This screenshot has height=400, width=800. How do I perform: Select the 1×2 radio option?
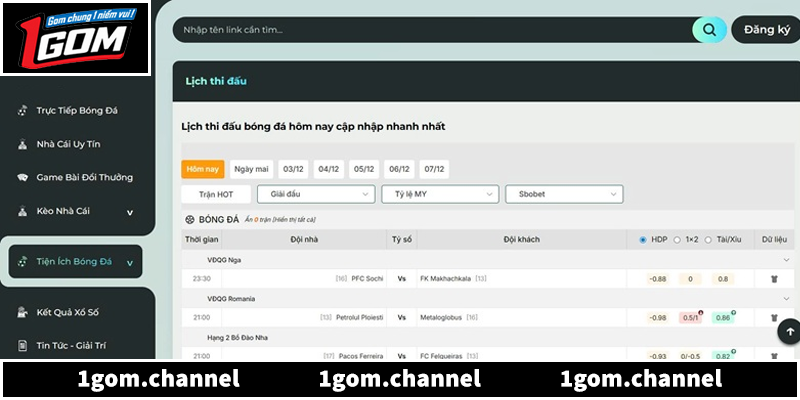point(677,240)
